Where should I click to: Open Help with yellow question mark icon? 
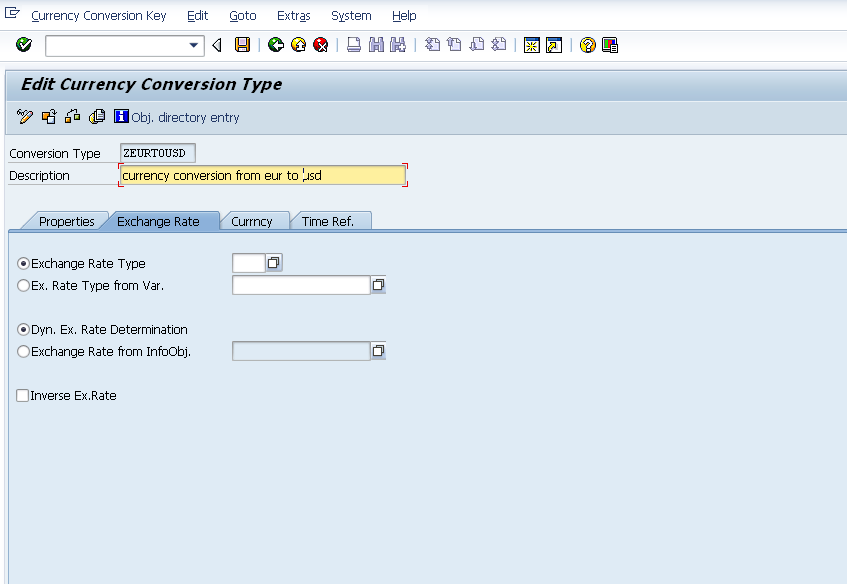587,45
